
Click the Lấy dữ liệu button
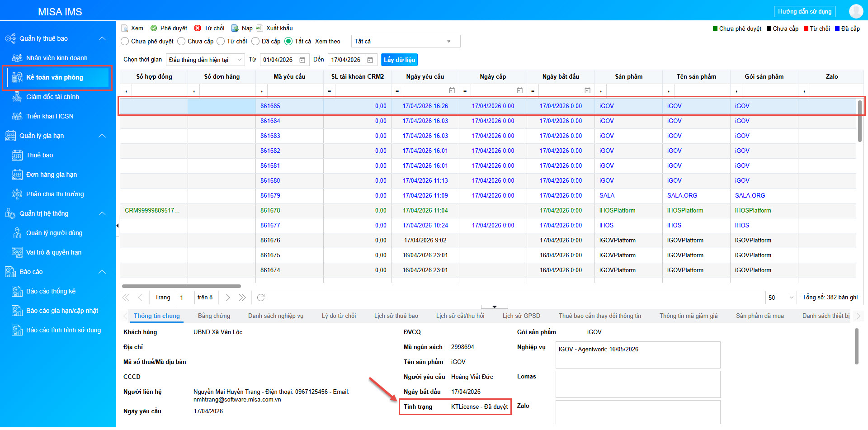[x=399, y=60]
